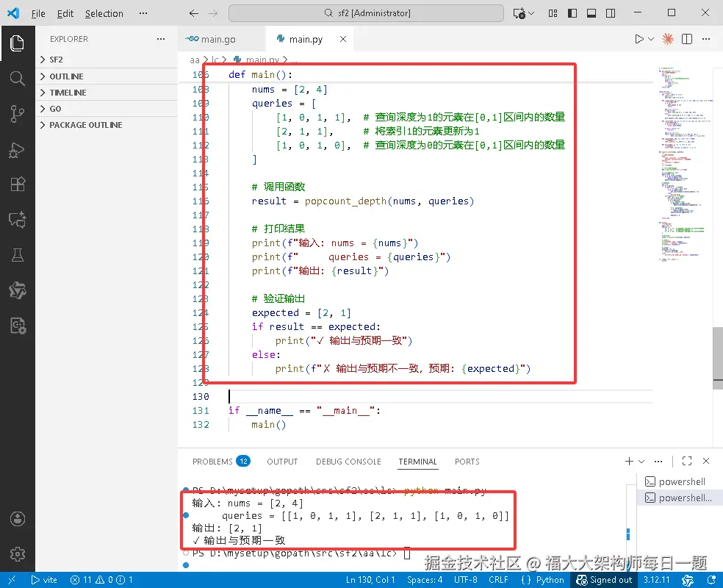Open Explorer Views and More Actions ellipsis
The height and width of the screenshot is (588, 723).
160,39
